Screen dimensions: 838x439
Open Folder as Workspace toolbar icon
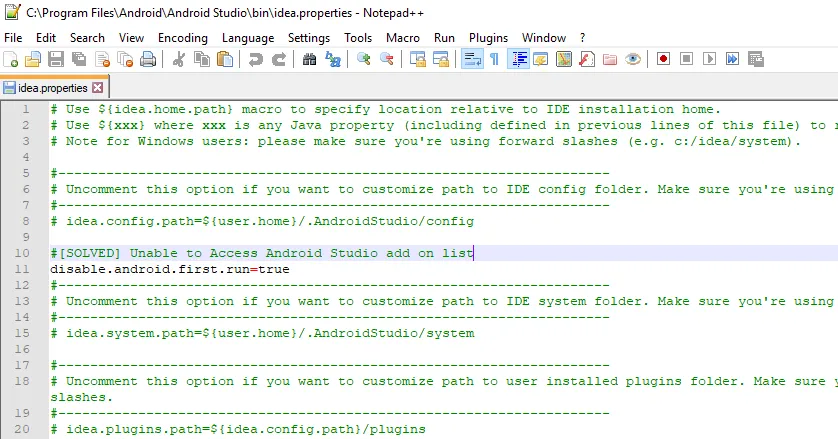pos(610,59)
